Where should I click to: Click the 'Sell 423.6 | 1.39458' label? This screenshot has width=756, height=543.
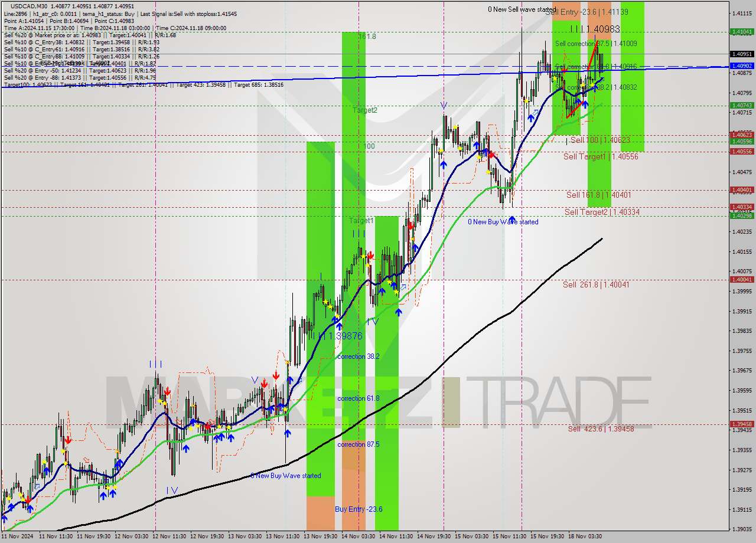click(x=601, y=428)
